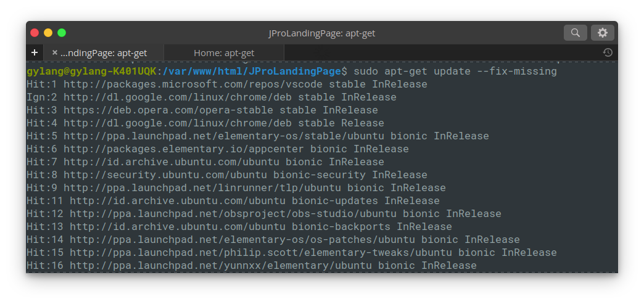Open the deb.opera.com opera-stable URL
Image resolution: width=644 pixels, height=304 pixels.
tap(168, 110)
